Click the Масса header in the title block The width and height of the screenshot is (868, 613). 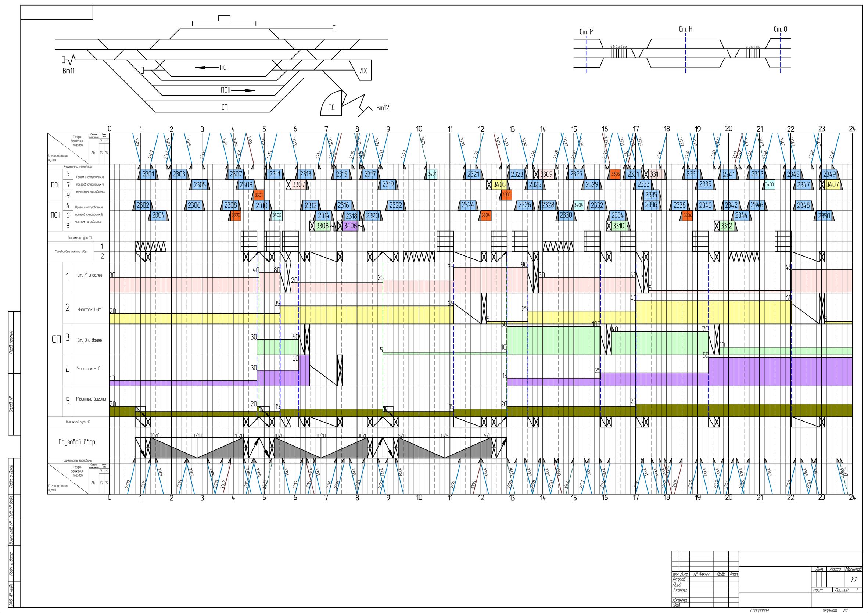[835, 569]
